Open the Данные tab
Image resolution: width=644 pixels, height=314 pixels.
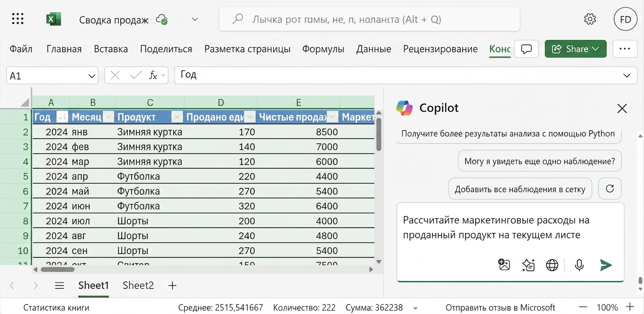point(374,49)
